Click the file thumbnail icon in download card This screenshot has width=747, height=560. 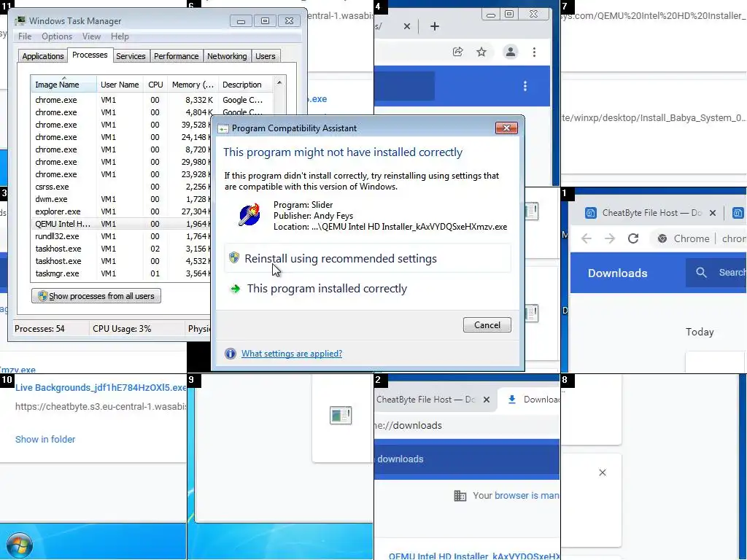pos(341,415)
